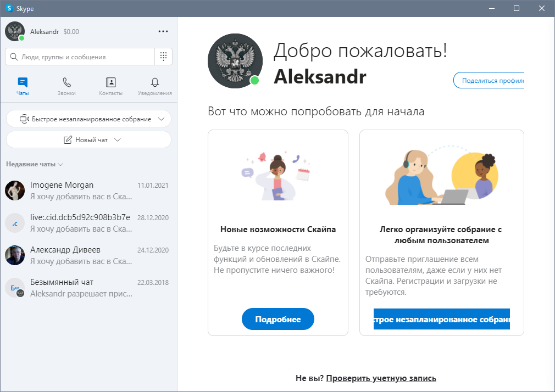Open chat with Александр Дивеев

(x=88, y=255)
